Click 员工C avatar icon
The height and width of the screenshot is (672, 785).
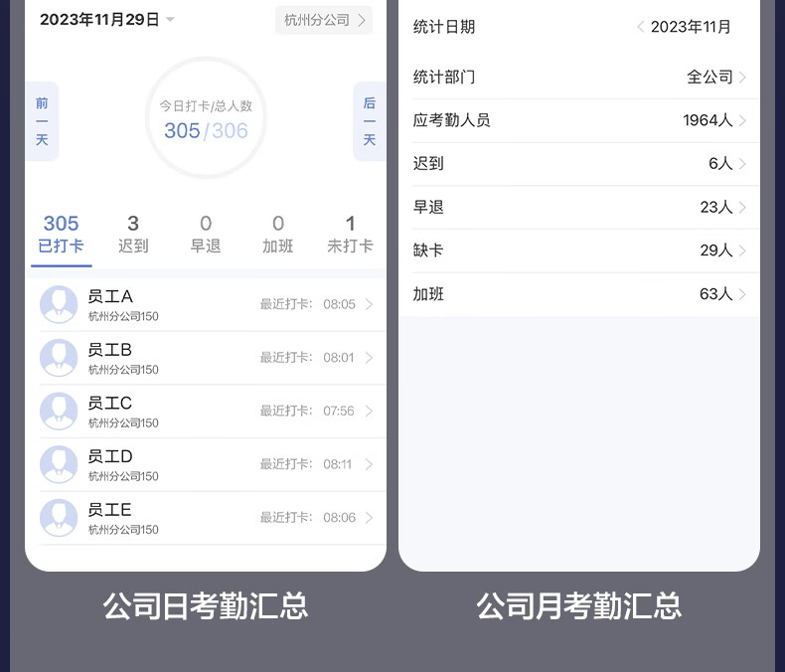pos(59,411)
